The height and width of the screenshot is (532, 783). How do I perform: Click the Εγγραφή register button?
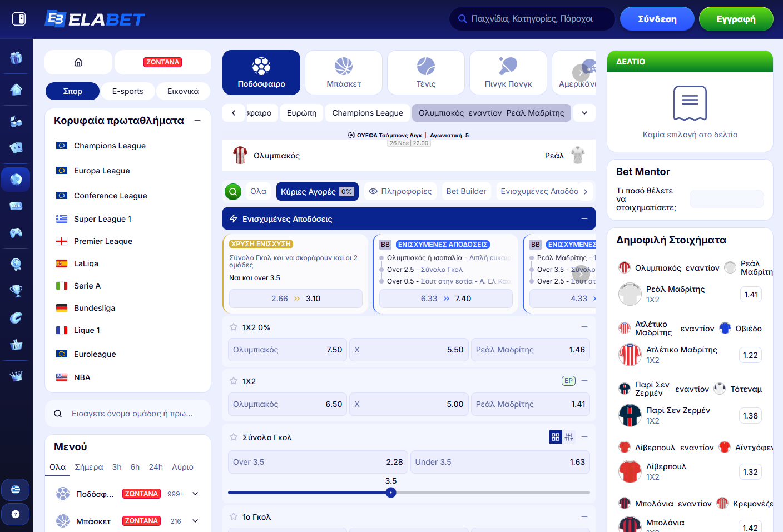pos(736,19)
